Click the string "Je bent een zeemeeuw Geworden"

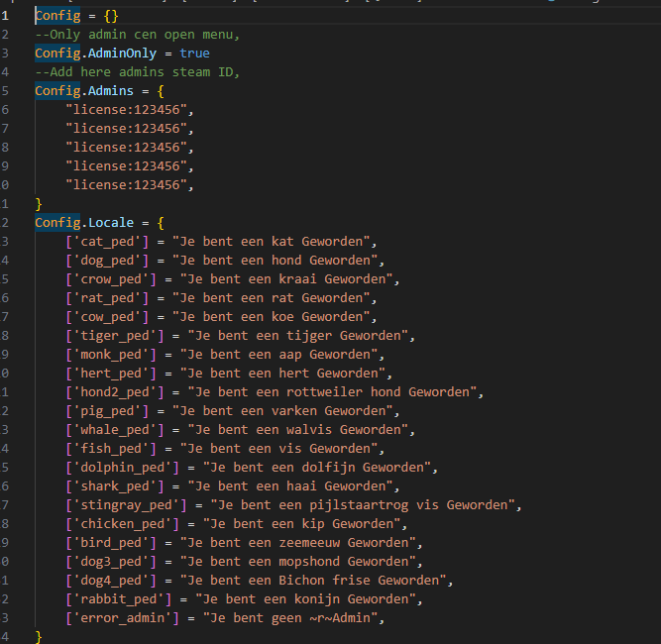tap(298, 543)
